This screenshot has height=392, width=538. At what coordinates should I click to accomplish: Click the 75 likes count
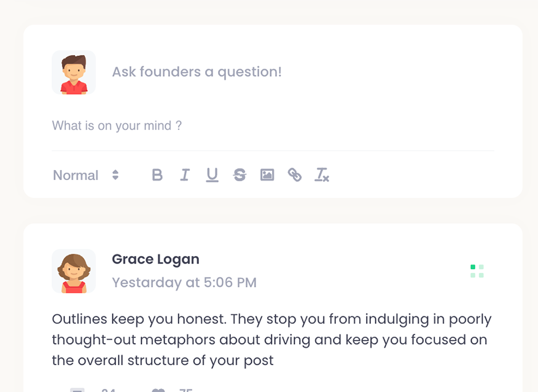click(x=185, y=390)
